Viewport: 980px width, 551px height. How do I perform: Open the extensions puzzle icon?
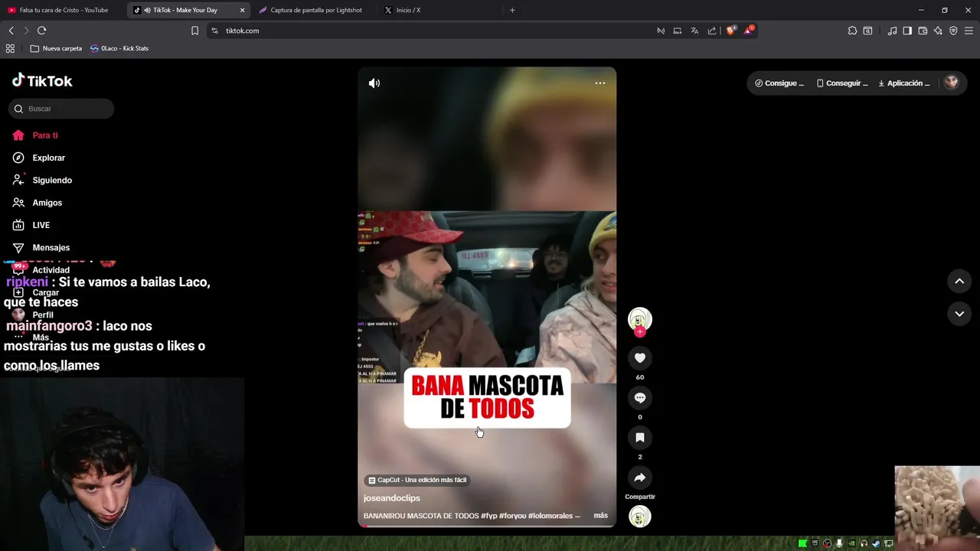pos(852,31)
